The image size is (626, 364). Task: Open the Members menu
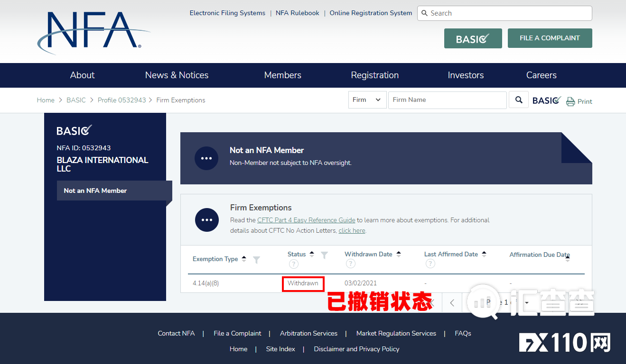tap(283, 75)
